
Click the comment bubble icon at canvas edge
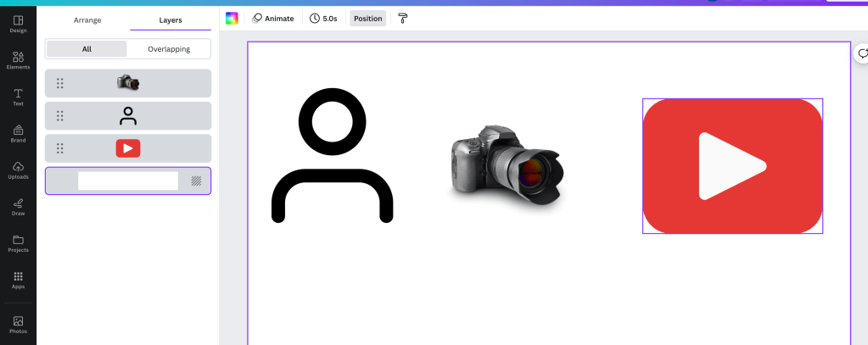[x=862, y=53]
